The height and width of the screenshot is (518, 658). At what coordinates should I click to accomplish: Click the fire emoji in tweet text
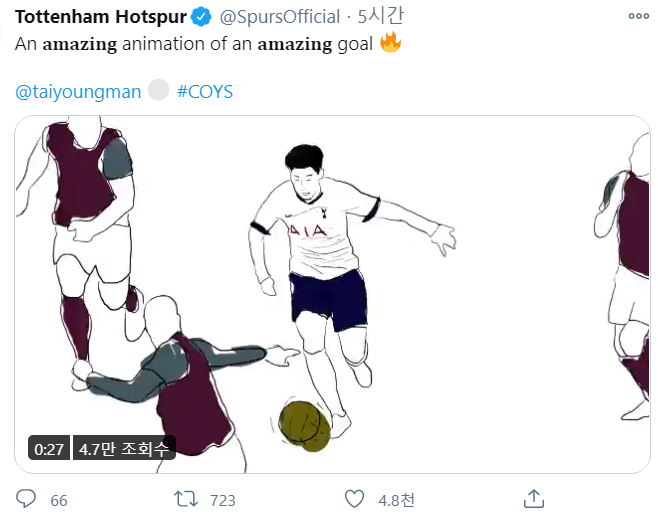[391, 44]
